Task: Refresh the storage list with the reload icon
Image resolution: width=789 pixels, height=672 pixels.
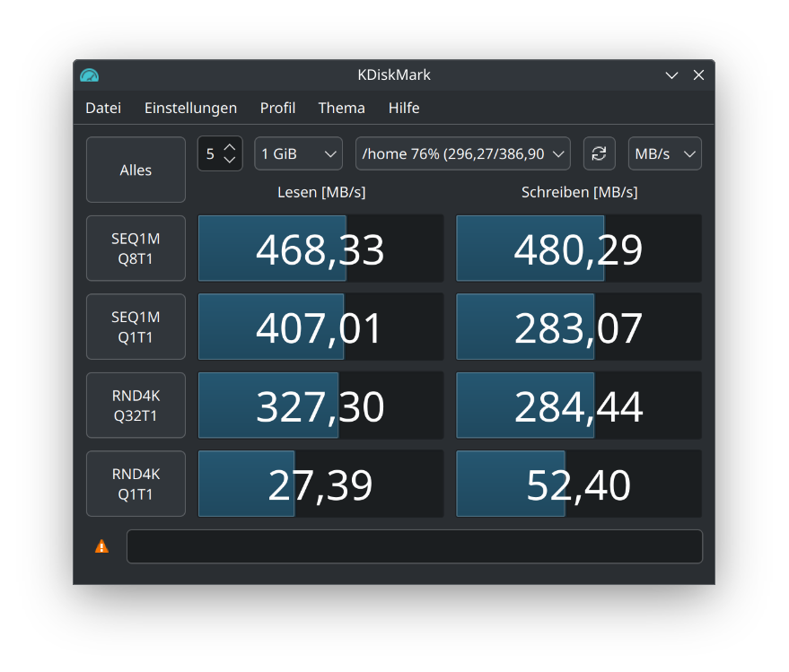Action: coord(599,153)
